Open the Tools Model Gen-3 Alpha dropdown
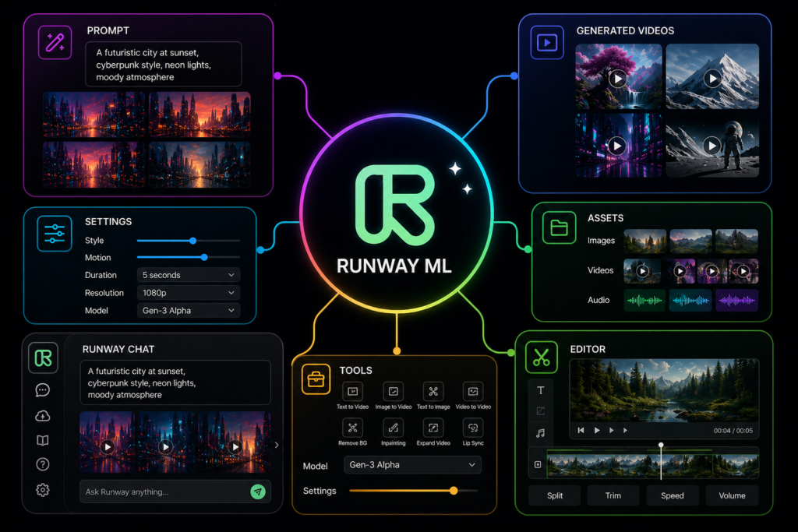Viewport: 798px width, 532px height. coord(413,465)
